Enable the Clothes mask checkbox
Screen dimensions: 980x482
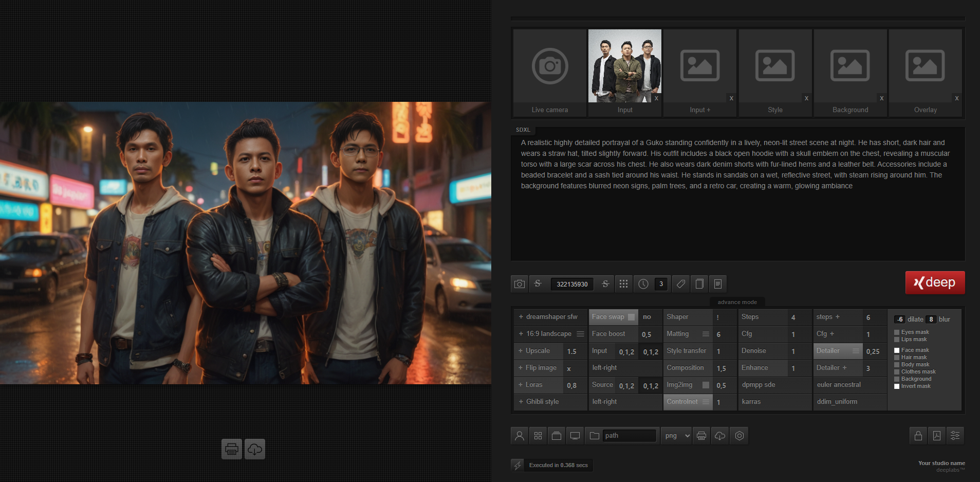tap(897, 372)
